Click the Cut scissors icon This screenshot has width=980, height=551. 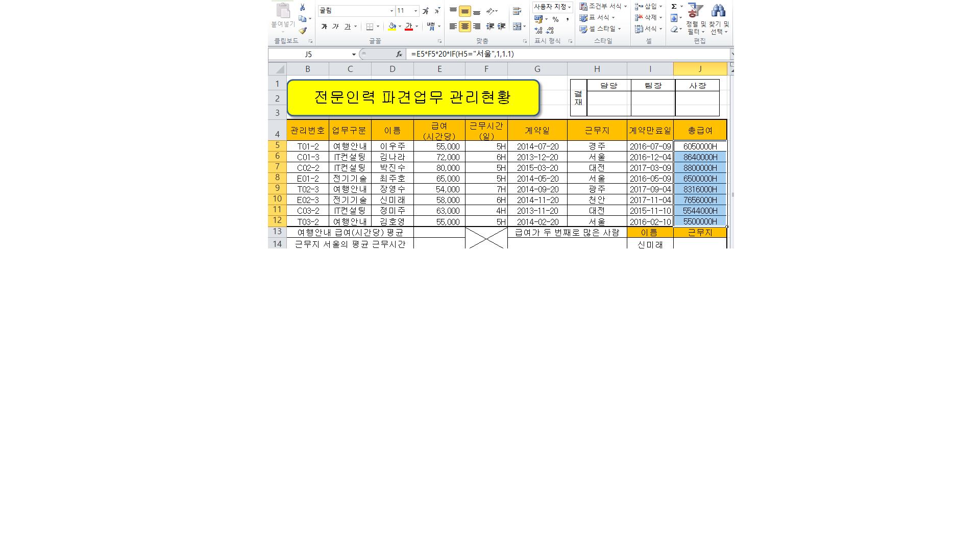pyautogui.click(x=303, y=7)
